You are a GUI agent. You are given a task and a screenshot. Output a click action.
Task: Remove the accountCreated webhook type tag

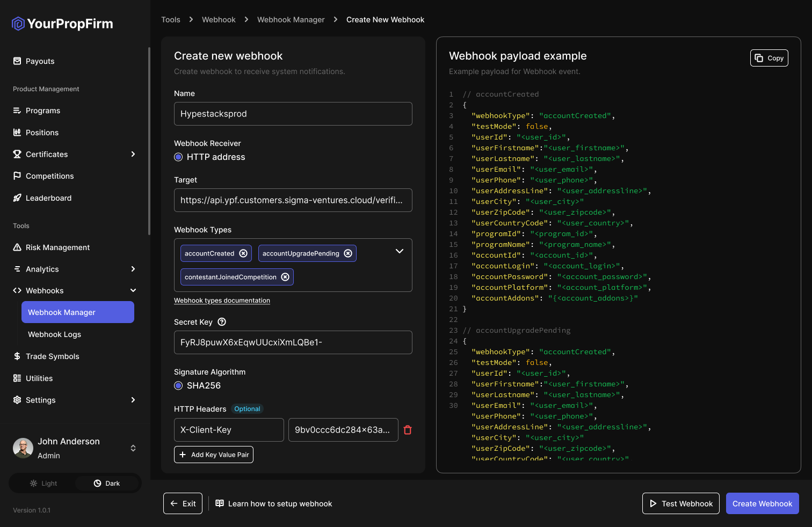pyautogui.click(x=243, y=253)
